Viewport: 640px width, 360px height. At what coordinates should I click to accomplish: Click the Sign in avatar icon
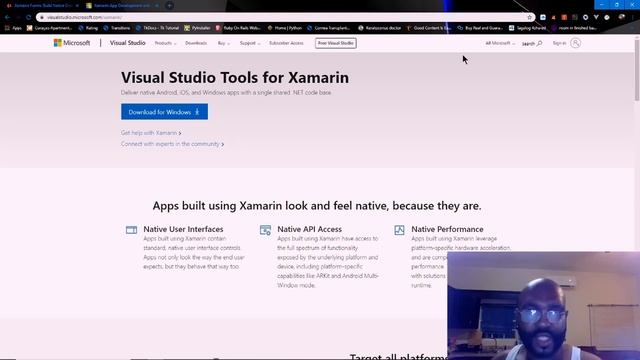tap(576, 43)
